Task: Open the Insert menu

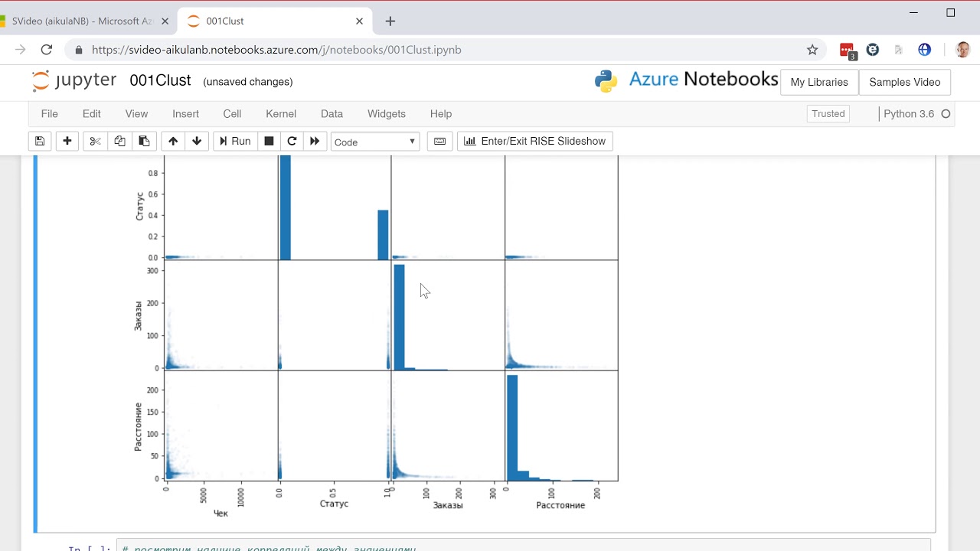Action: pyautogui.click(x=185, y=113)
